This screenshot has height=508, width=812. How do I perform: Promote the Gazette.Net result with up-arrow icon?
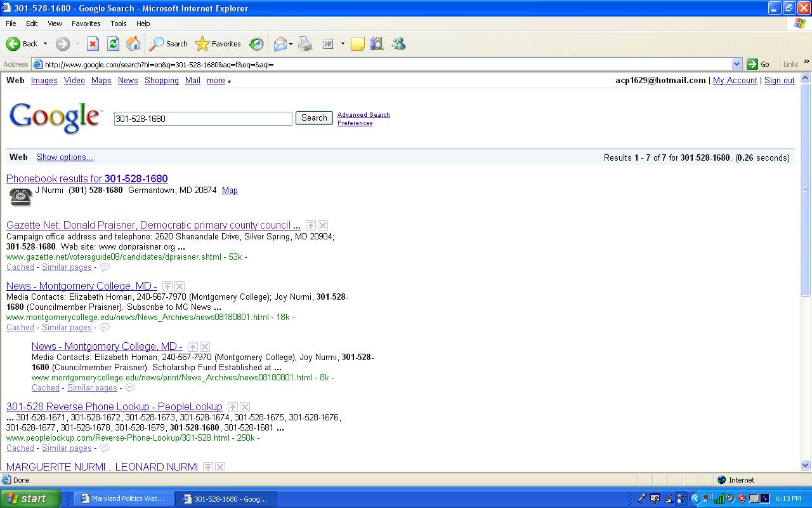(x=311, y=225)
